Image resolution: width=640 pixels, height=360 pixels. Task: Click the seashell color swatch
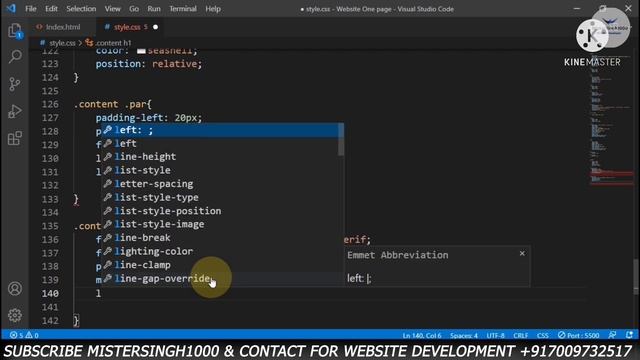[141, 51]
